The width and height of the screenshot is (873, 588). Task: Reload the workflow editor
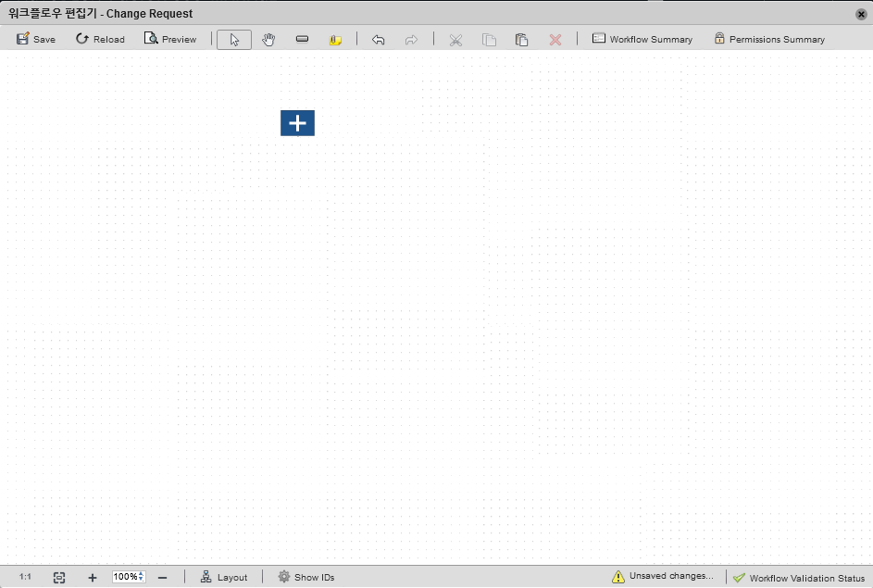(x=100, y=39)
